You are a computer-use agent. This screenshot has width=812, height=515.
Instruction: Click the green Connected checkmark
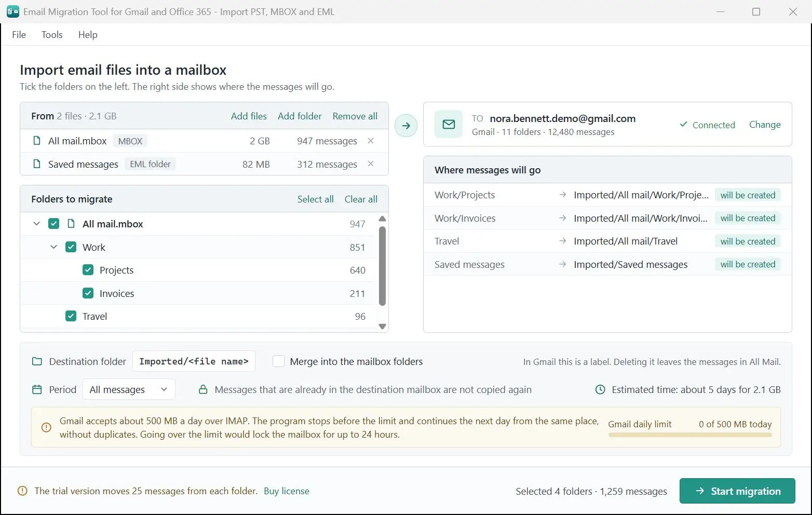coord(684,125)
